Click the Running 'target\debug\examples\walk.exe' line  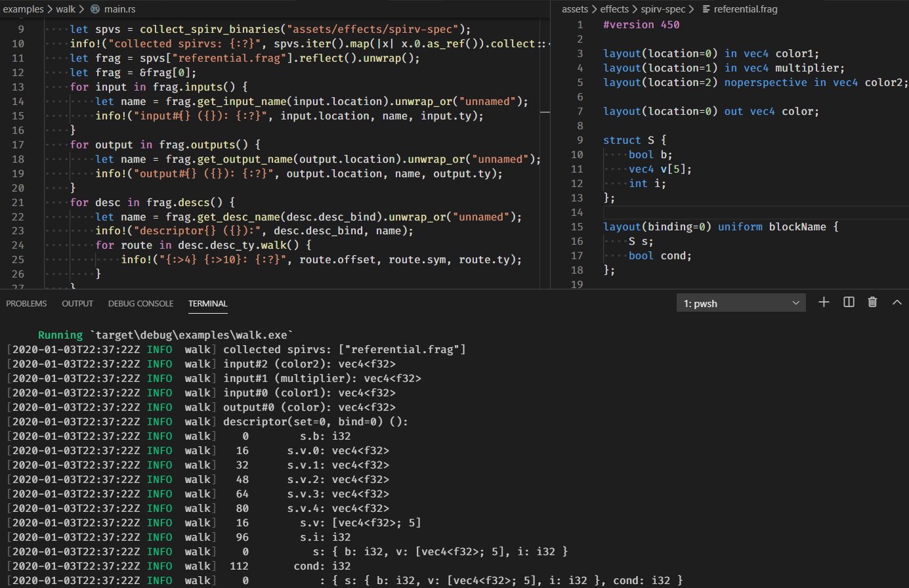[x=165, y=335]
